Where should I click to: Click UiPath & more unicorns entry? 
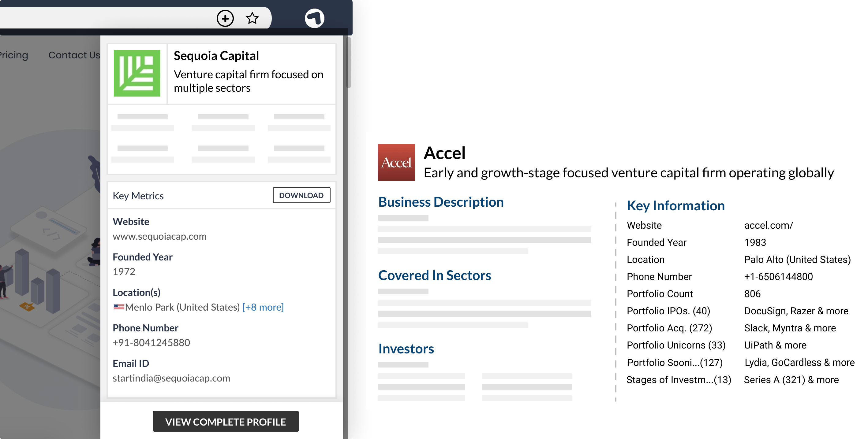pyautogui.click(x=775, y=345)
